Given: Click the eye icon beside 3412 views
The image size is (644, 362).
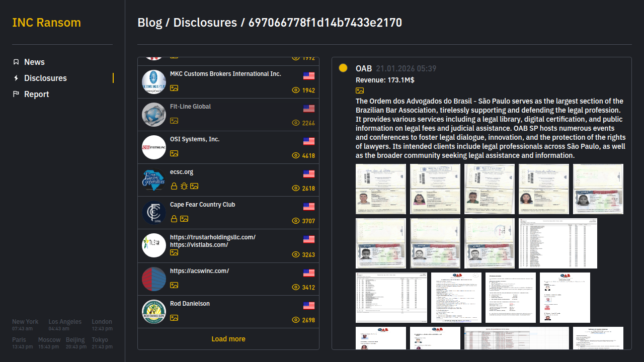Looking at the screenshot, I should (x=296, y=288).
